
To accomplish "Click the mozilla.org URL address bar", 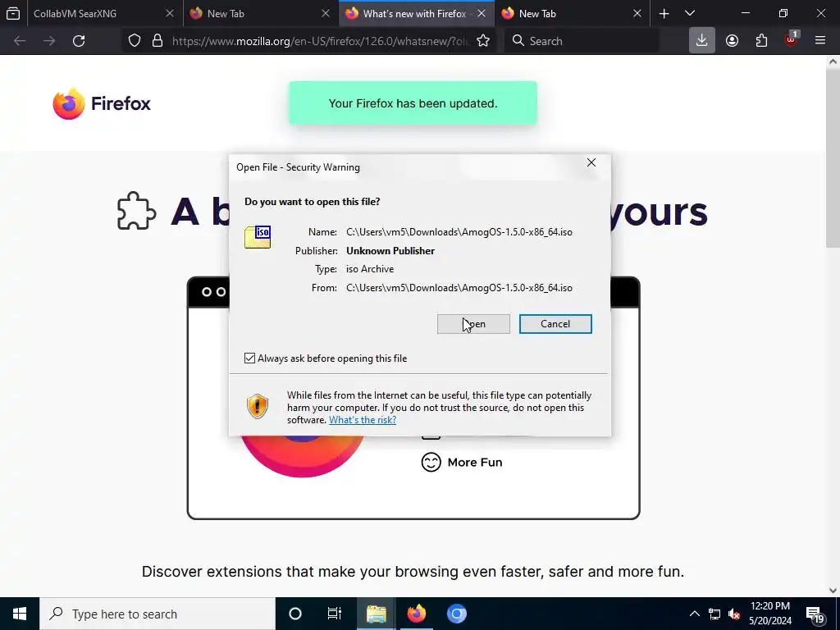I will click(x=321, y=41).
